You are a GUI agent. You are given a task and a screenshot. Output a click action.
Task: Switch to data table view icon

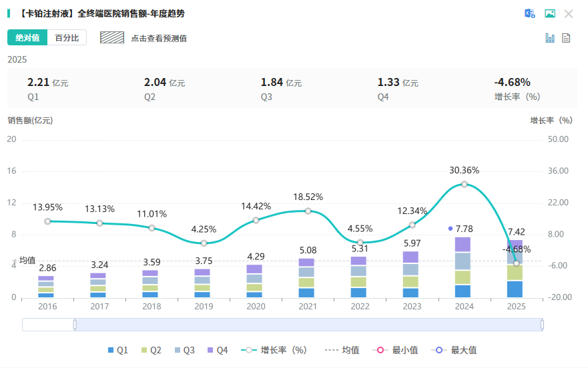pyautogui.click(x=566, y=38)
